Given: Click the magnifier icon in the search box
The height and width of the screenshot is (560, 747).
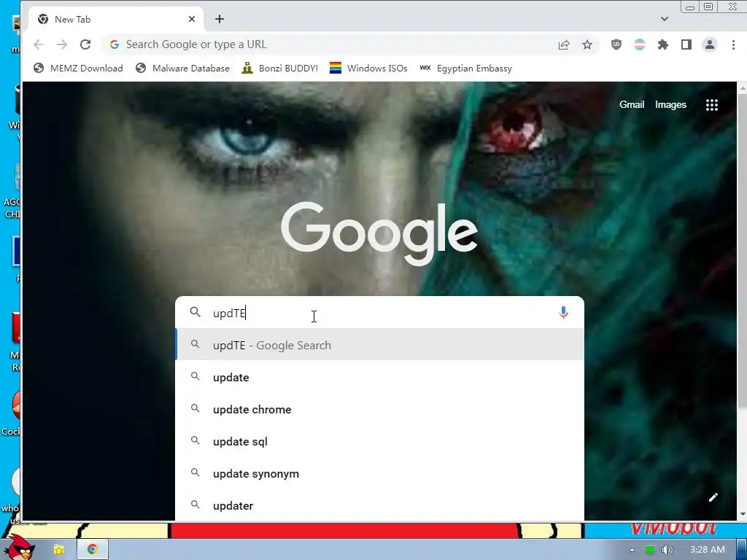Looking at the screenshot, I should pyautogui.click(x=196, y=312).
